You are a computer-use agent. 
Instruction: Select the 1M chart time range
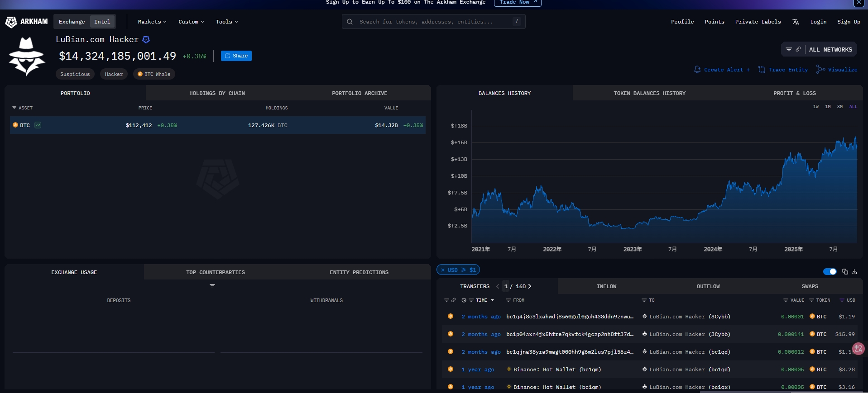[x=828, y=107]
